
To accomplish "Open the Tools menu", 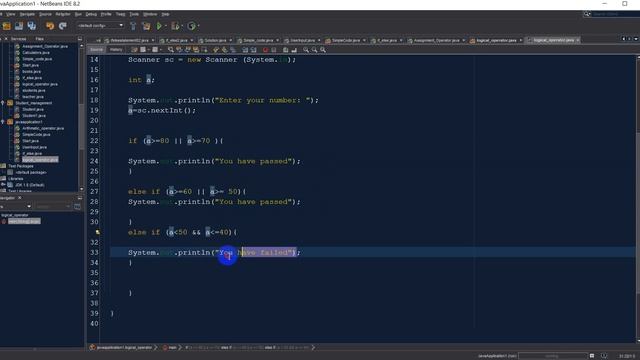I will pyautogui.click(x=134, y=14).
